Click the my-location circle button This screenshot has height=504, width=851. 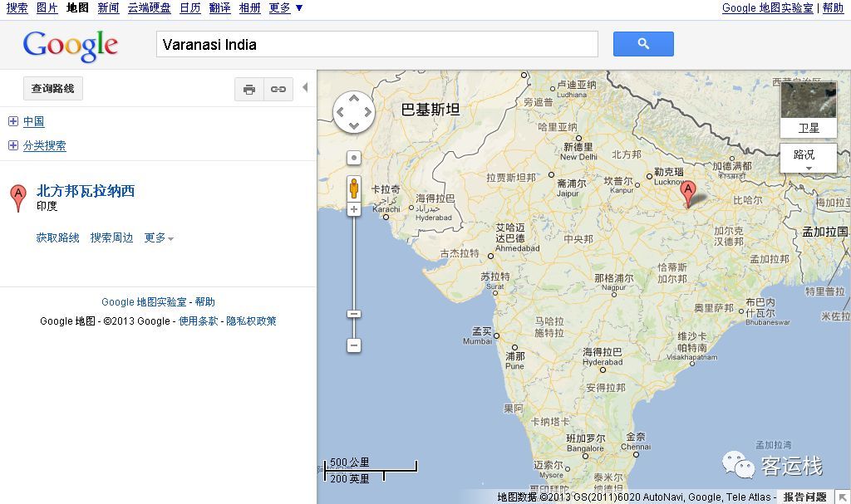(354, 158)
